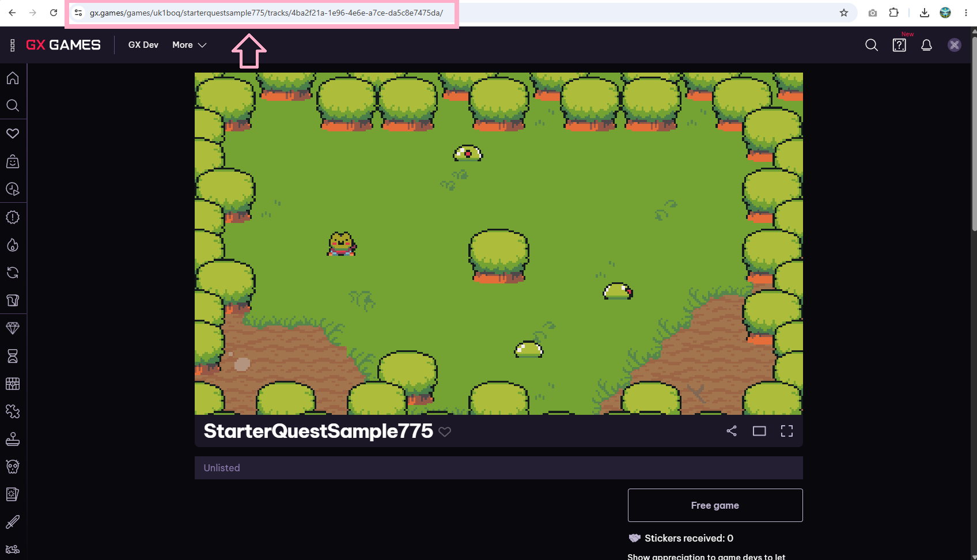This screenshot has height=560, width=977.
Task: Click the browser address bar URL
Action: pyautogui.click(x=266, y=13)
